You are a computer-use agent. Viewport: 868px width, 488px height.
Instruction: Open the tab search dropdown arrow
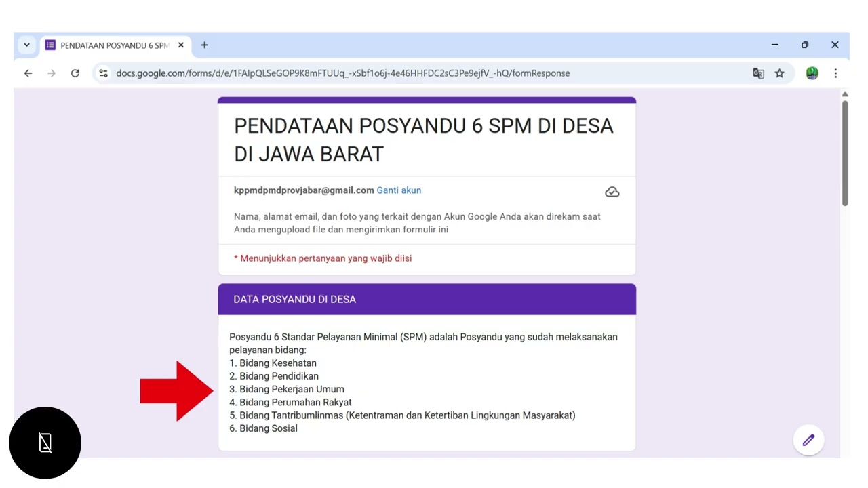(x=26, y=45)
